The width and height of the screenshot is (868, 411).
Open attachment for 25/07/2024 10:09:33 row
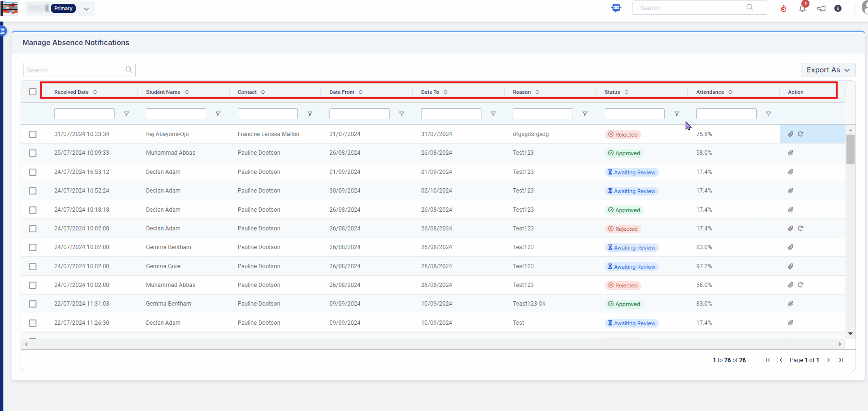790,153
